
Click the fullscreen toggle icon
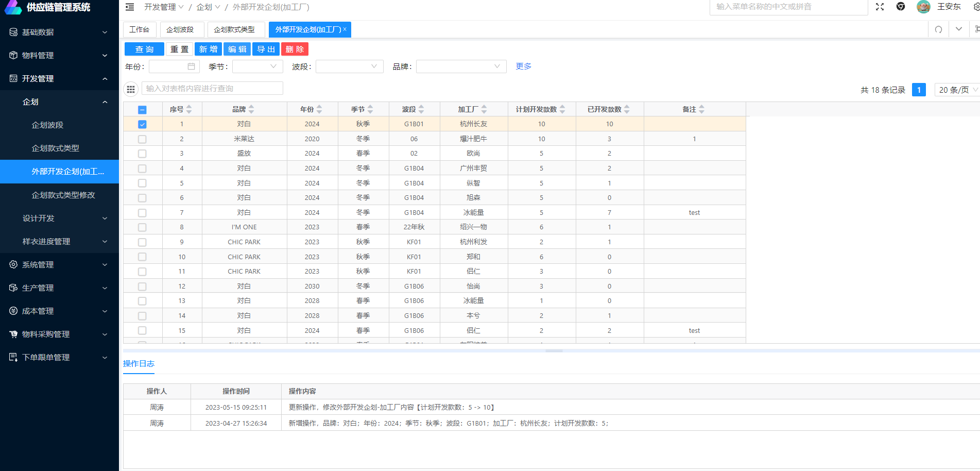pos(880,7)
